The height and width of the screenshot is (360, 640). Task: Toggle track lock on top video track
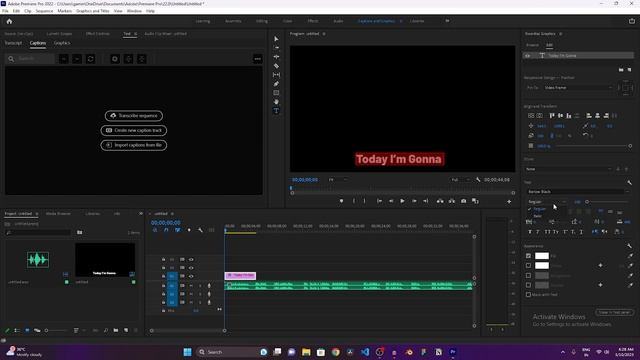point(163,260)
